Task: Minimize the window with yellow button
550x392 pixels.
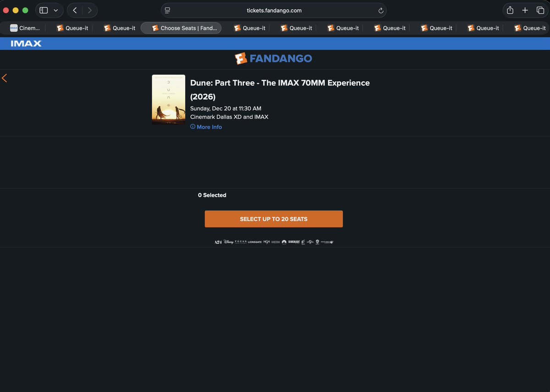Action: pos(16,10)
